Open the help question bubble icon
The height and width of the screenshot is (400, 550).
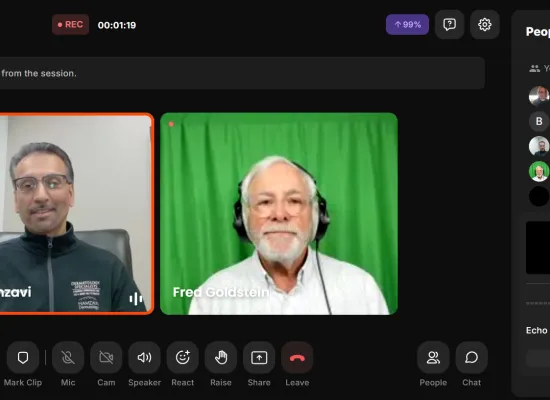click(449, 25)
